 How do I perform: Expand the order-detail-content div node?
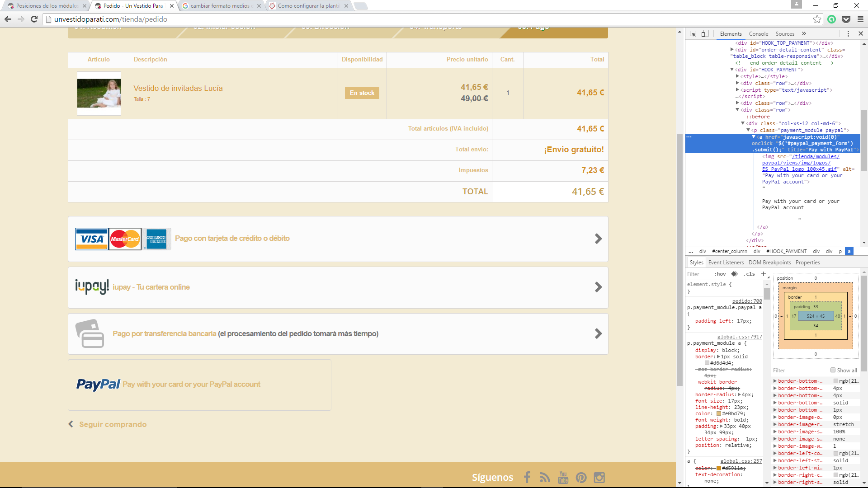click(732, 50)
